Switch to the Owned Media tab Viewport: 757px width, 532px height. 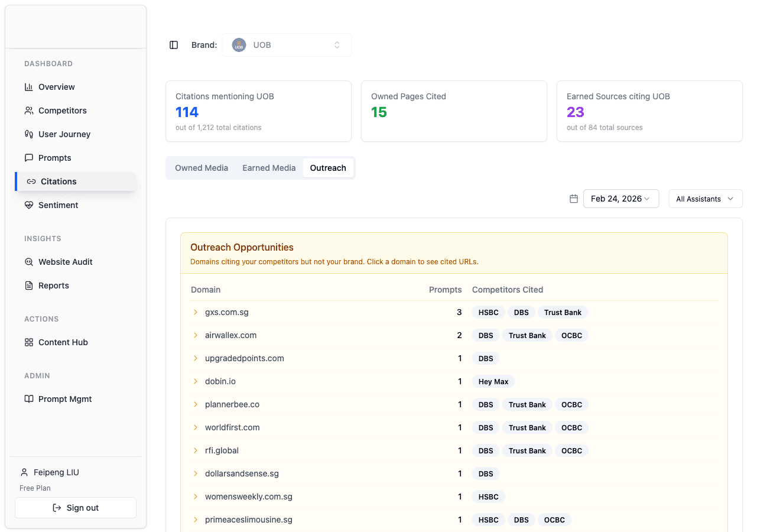coord(201,168)
